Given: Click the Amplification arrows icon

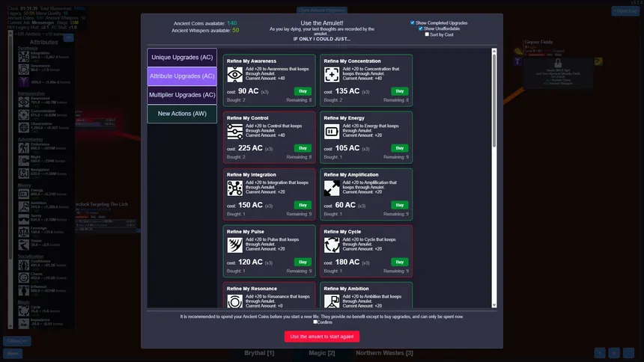Looking at the screenshot, I should click(x=332, y=188).
